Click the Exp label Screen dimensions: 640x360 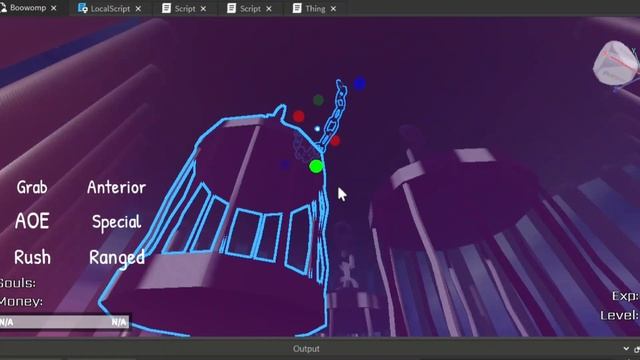(x=625, y=296)
